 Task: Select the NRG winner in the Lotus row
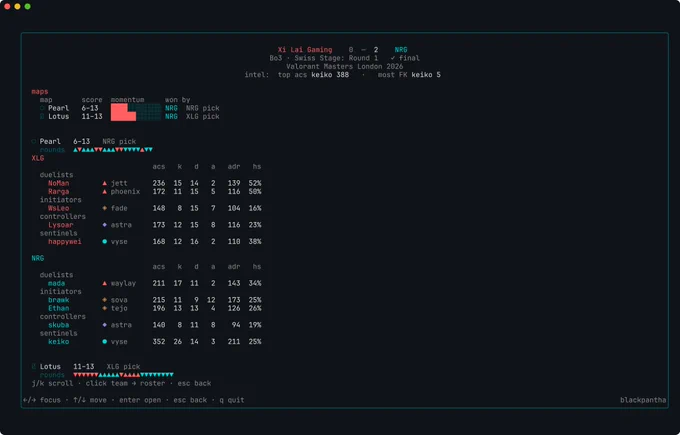[x=171, y=116]
